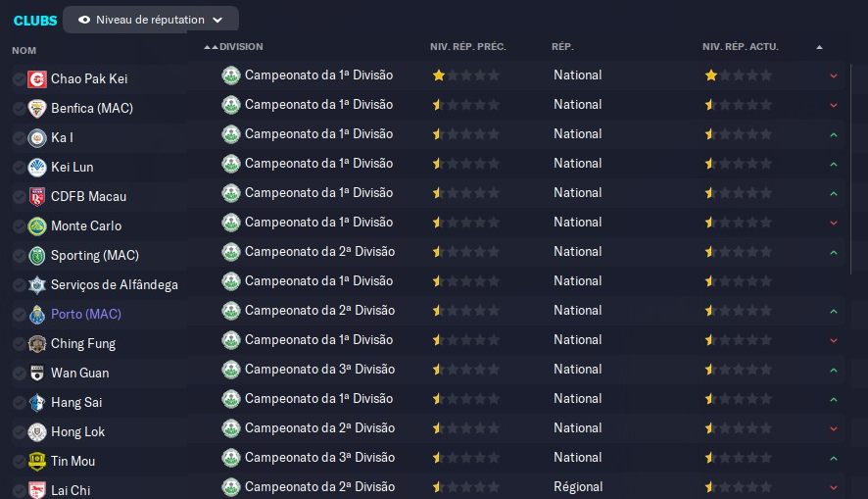Sort by the DIVISION column header
Image resolution: width=868 pixels, height=499 pixels.
[241, 47]
